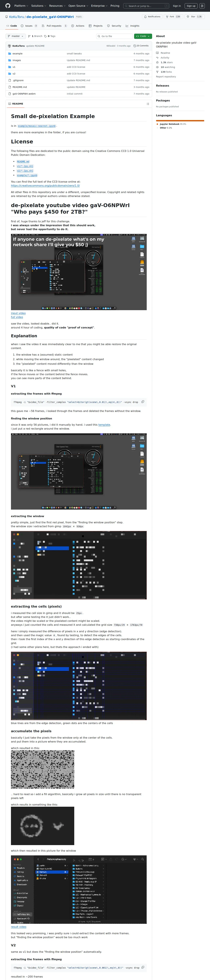Select the README tab heading
210x980 pixels.
click(16, 104)
